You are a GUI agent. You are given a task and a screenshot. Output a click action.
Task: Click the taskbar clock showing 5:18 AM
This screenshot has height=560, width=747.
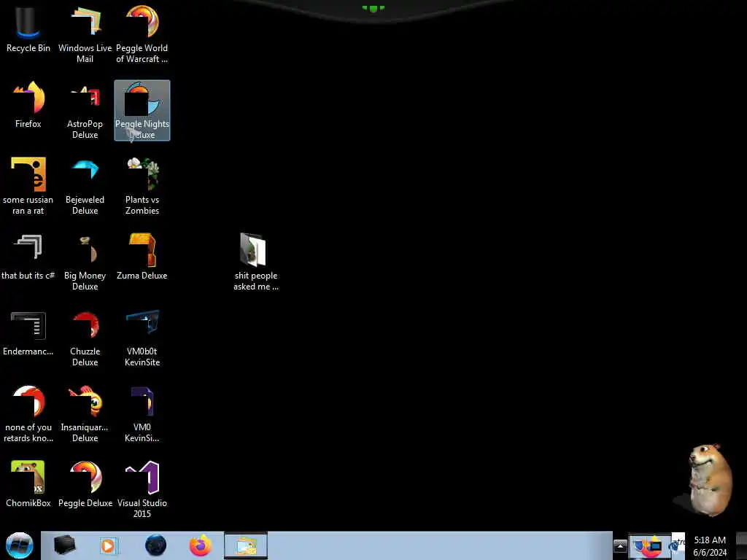tap(710, 546)
